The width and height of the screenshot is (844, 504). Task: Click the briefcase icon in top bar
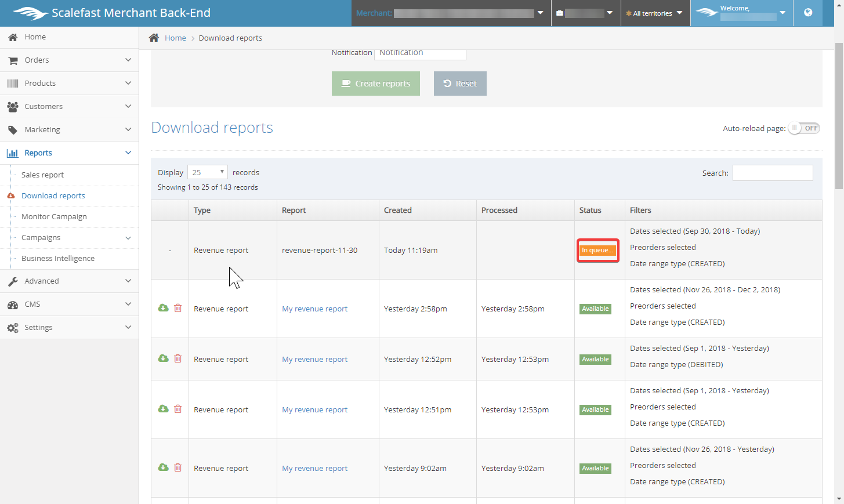pos(559,13)
